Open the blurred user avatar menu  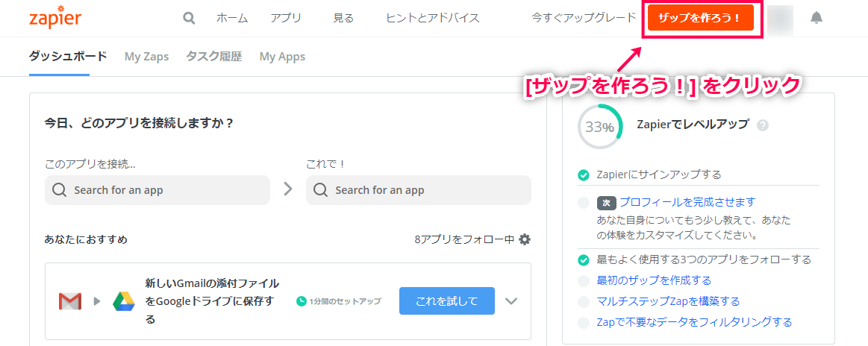click(780, 20)
